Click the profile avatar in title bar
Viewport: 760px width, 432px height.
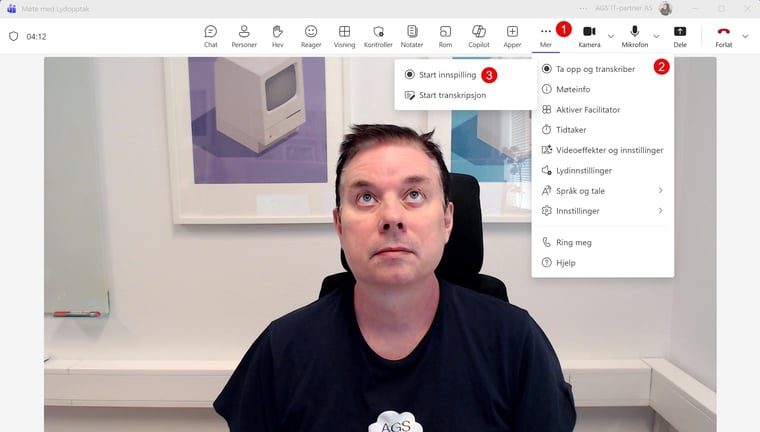point(666,8)
